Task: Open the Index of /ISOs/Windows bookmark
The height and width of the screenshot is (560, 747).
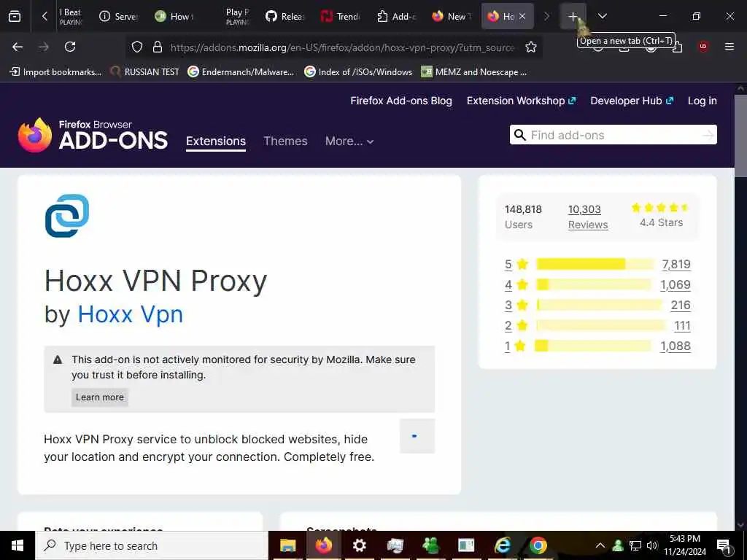Action: pyautogui.click(x=358, y=72)
